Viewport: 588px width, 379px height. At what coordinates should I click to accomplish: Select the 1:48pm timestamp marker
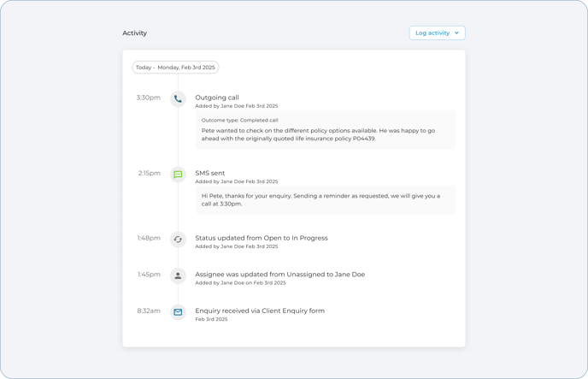click(149, 238)
